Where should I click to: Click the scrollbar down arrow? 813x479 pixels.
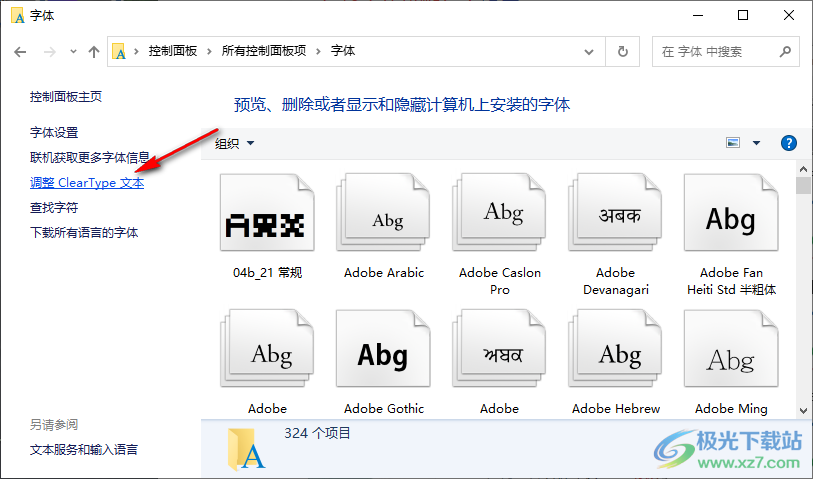coord(804,411)
